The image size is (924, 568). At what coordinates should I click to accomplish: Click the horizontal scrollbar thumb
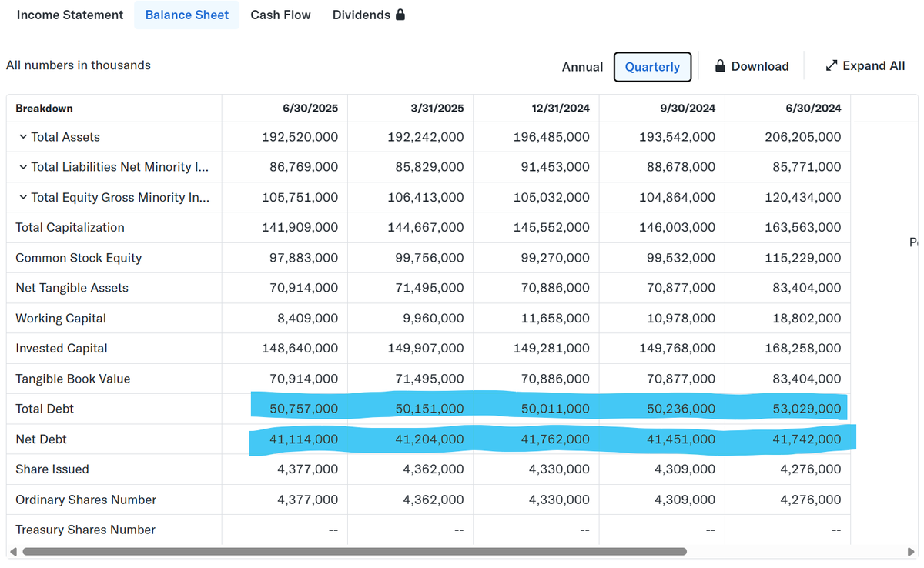coord(354,551)
